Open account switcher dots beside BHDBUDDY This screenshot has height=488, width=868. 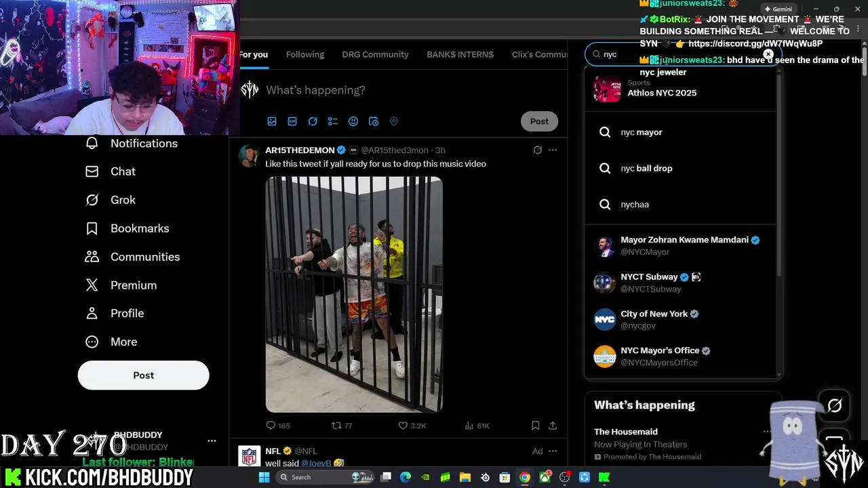click(212, 441)
